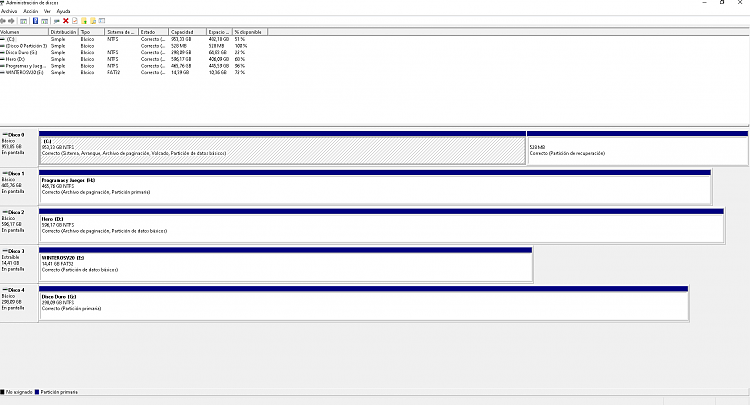Screen dimensions: 750x405
Task: Select the Disco Duro (G:) partition block
Action: pyautogui.click(x=364, y=303)
